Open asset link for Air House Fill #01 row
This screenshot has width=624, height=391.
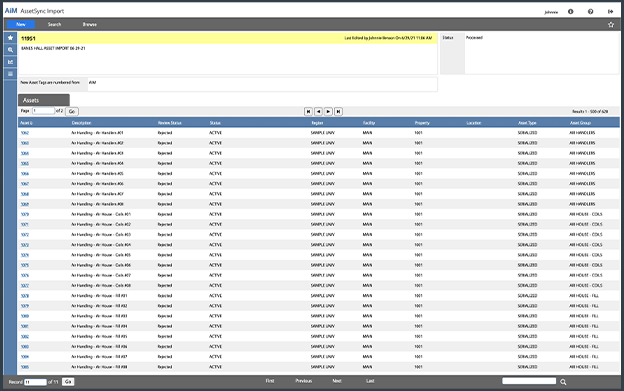[x=25, y=296]
